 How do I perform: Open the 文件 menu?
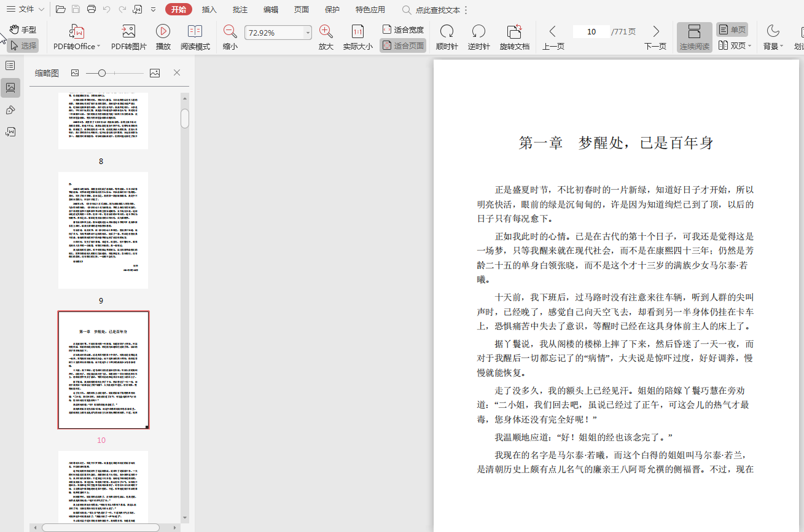pyautogui.click(x=25, y=9)
